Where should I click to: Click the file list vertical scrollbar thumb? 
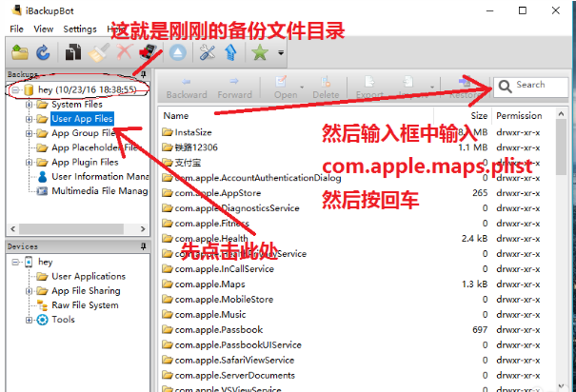561,147
